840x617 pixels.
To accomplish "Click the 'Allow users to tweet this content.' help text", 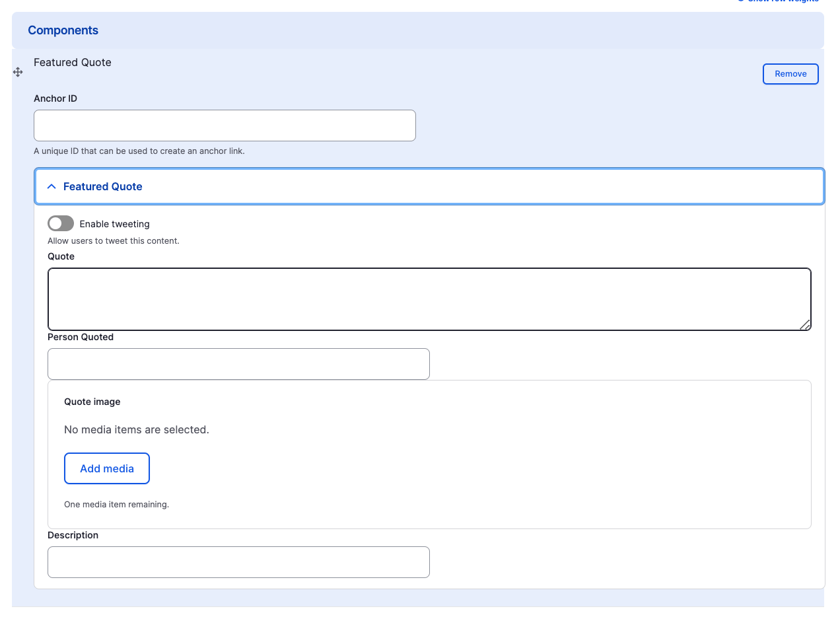I will pos(114,240).
